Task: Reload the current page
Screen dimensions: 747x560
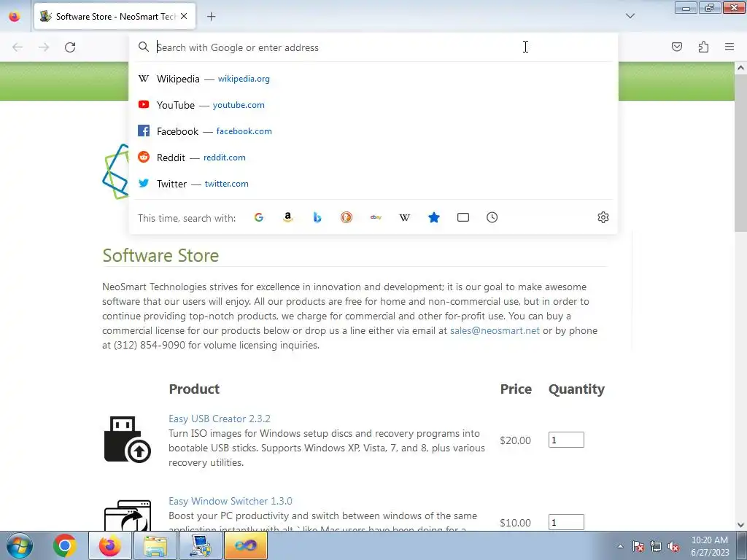Action: (x=70, y=47)
